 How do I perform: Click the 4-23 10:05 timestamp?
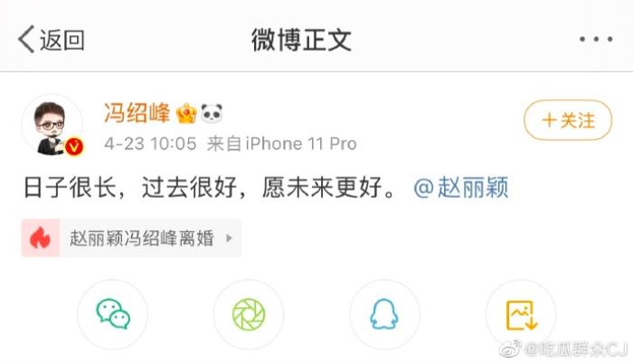click(x=150, y=144)
